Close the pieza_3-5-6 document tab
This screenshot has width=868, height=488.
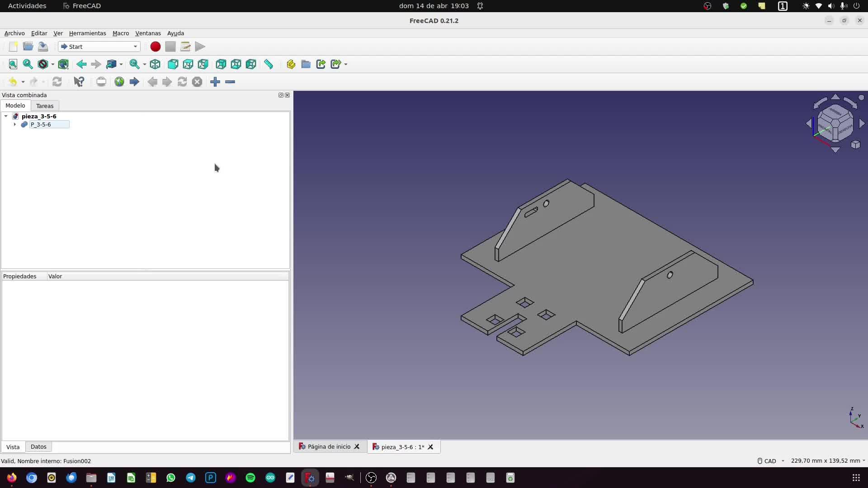point(430,447)
